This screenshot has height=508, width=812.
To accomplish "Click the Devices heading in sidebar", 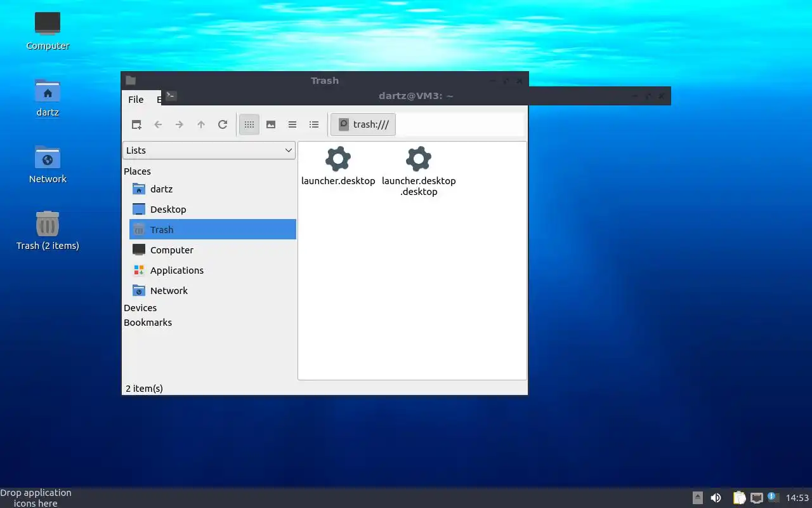I will pos(140,307).
